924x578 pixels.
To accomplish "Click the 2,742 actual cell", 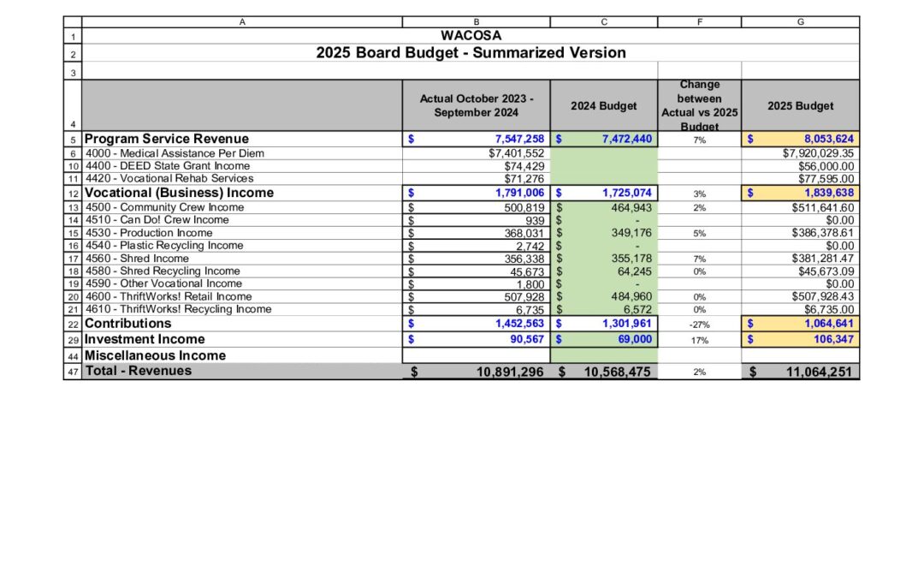I will click(477, 246).
